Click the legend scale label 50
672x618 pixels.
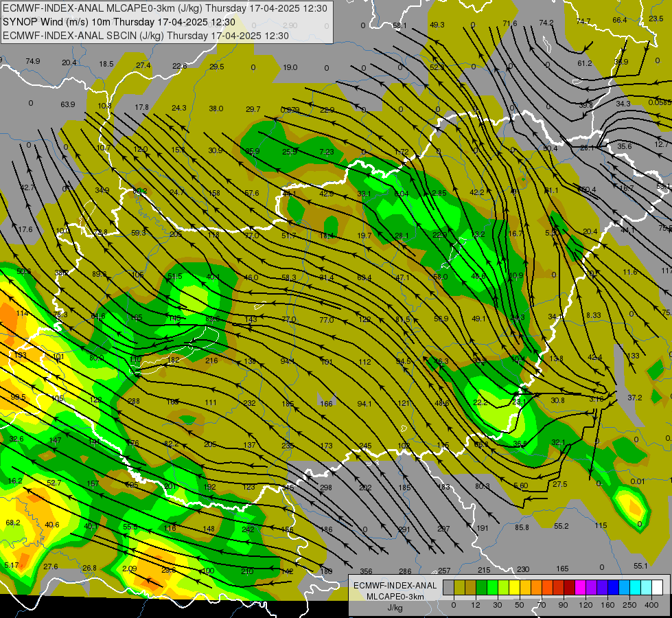coord(519,605)
